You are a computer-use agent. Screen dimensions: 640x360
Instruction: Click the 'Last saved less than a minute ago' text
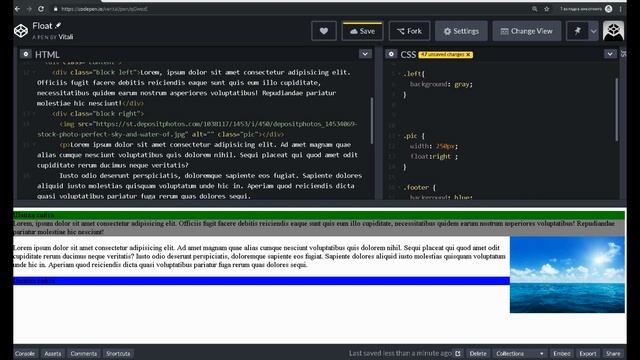pos(400,353)
